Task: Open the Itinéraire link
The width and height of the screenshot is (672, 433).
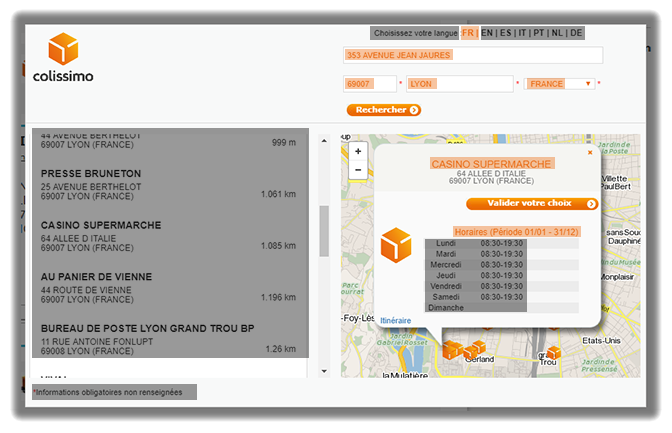Action: click(395, 320)
